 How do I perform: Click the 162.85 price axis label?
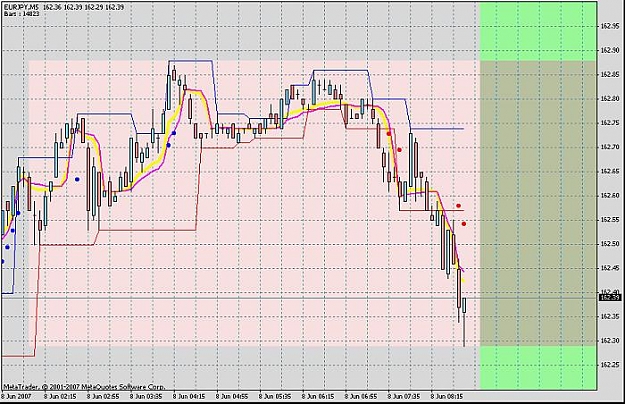coord(610,75)
